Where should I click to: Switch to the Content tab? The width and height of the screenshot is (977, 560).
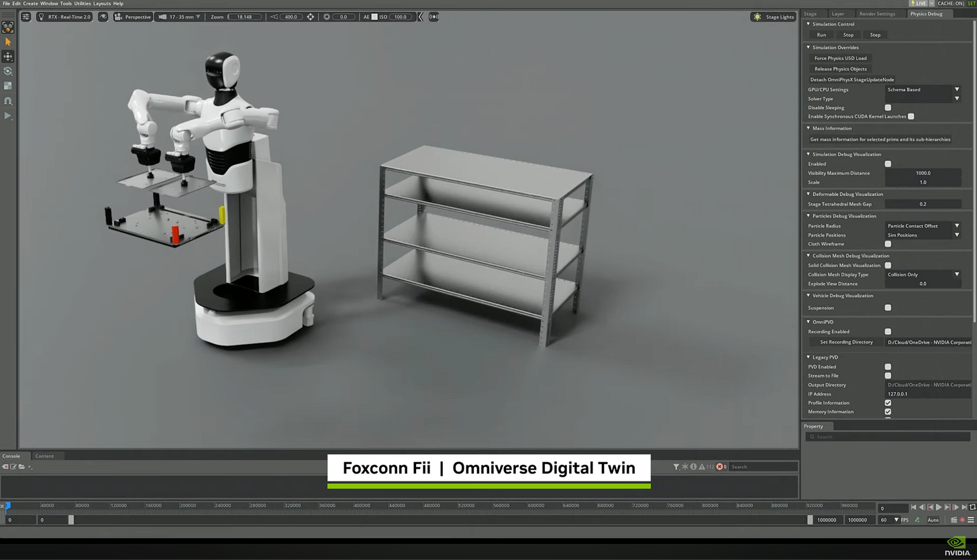click(44, 456)
